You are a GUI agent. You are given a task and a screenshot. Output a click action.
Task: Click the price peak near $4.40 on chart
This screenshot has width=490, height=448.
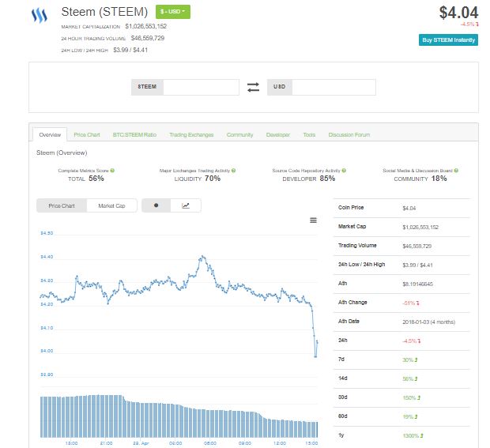(x=203, y=256)
